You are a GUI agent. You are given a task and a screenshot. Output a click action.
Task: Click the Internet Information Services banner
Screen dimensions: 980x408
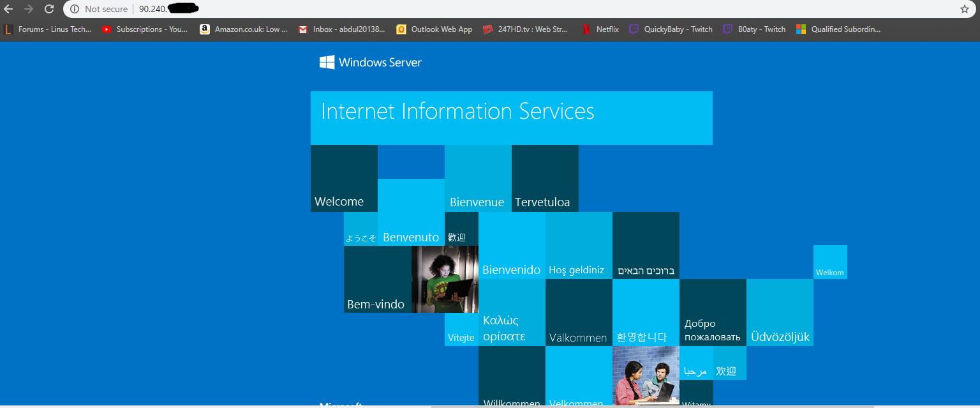pos(512,117)
